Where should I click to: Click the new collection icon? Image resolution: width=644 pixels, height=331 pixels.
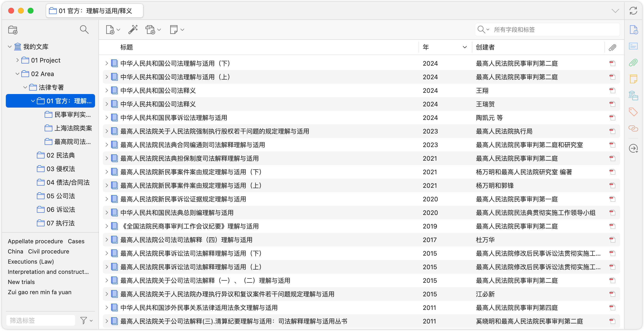tap(13, 30)
